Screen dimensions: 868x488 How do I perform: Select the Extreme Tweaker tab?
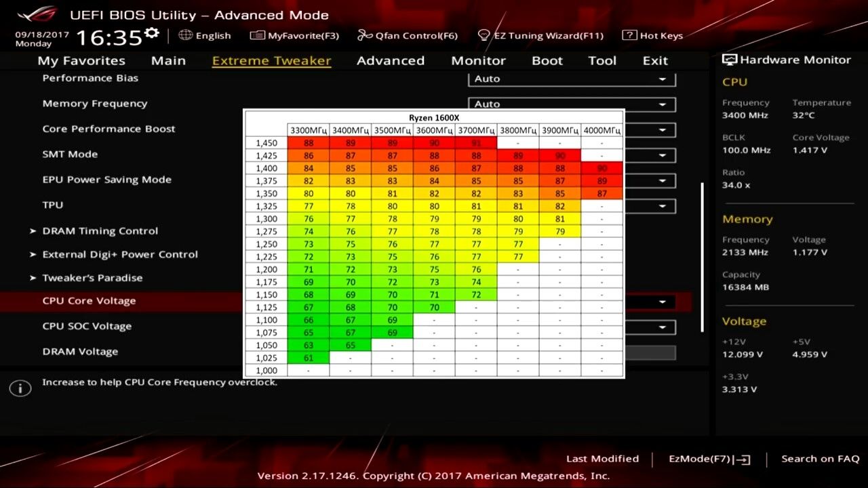click(271, 60)
